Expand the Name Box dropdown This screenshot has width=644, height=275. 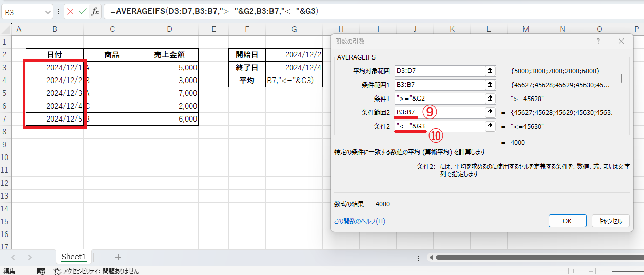point(48,11)
